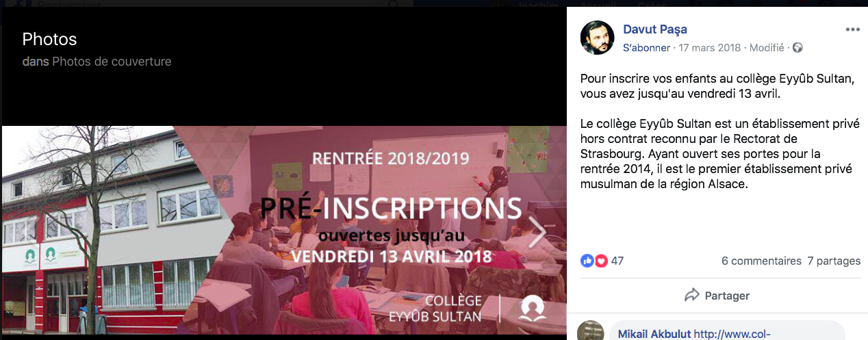
Task: Click the Collège Eyyûb Sultan cover photo
Action: coord(284,230)
